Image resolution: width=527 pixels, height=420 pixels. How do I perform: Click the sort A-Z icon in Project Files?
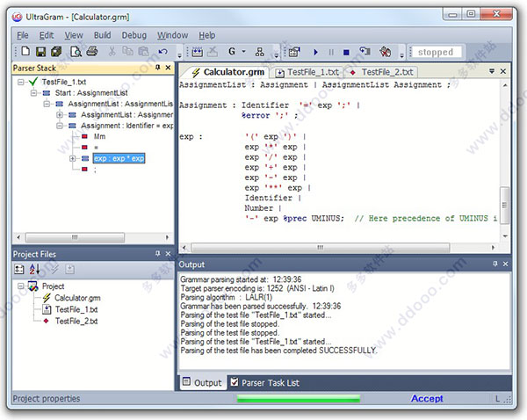(34, 269)
